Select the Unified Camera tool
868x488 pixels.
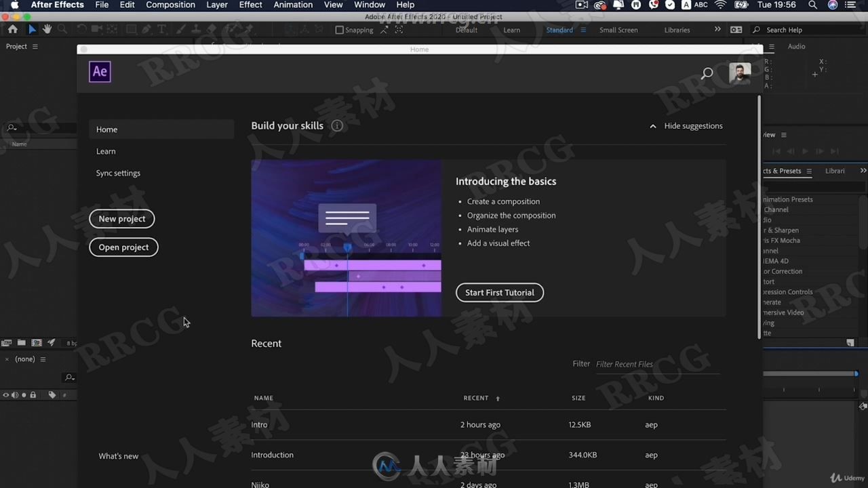[x=96, y=29]
